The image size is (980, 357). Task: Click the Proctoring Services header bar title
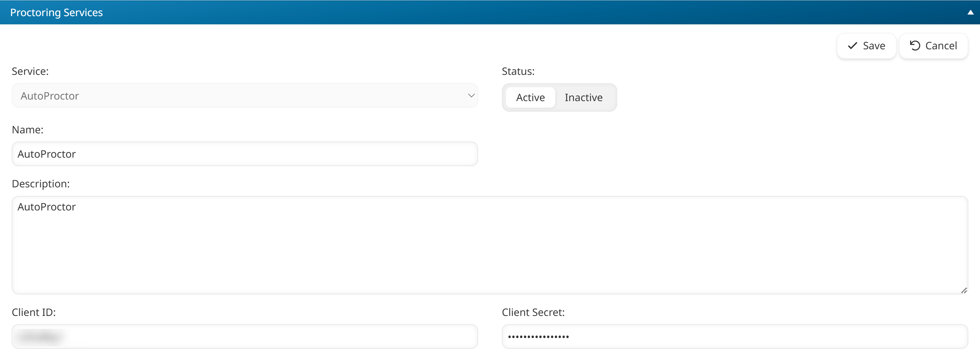click(x=56, y=12)
